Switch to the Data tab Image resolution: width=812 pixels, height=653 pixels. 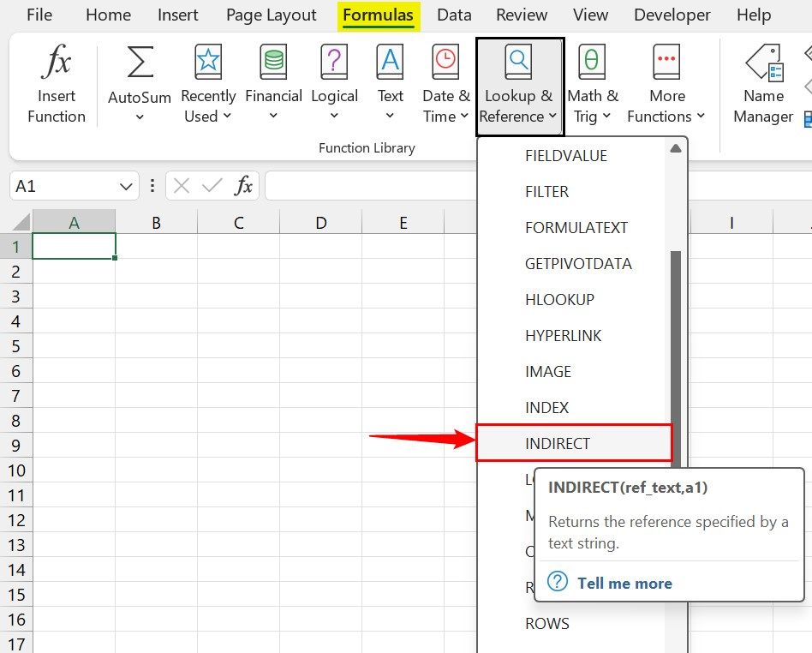[x=454, y=15]
